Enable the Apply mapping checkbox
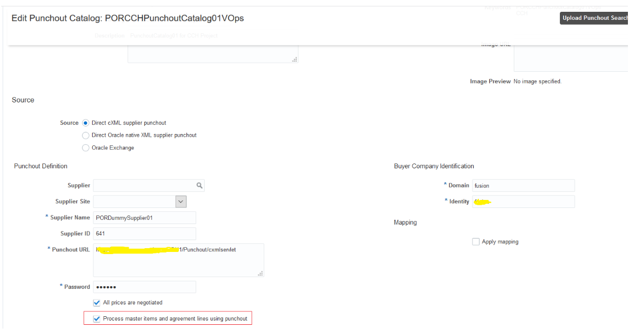644x335 pixels. (476, 242)
